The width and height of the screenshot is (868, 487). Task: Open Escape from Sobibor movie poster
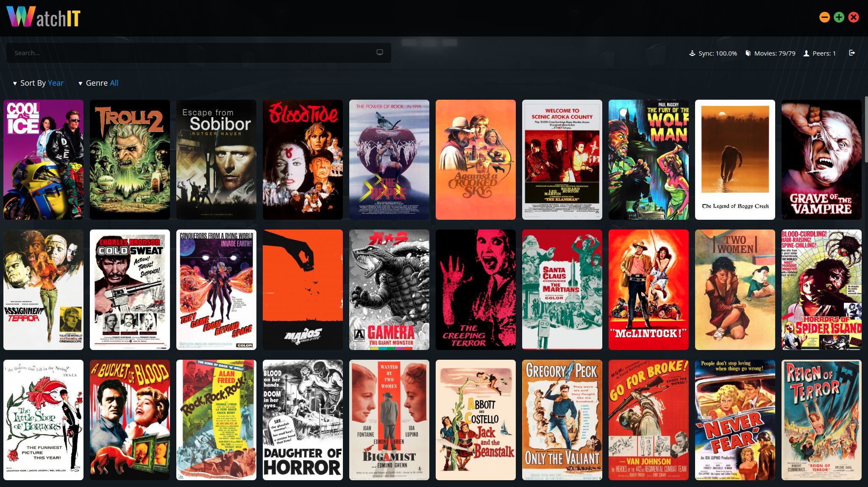click(216, 160)
